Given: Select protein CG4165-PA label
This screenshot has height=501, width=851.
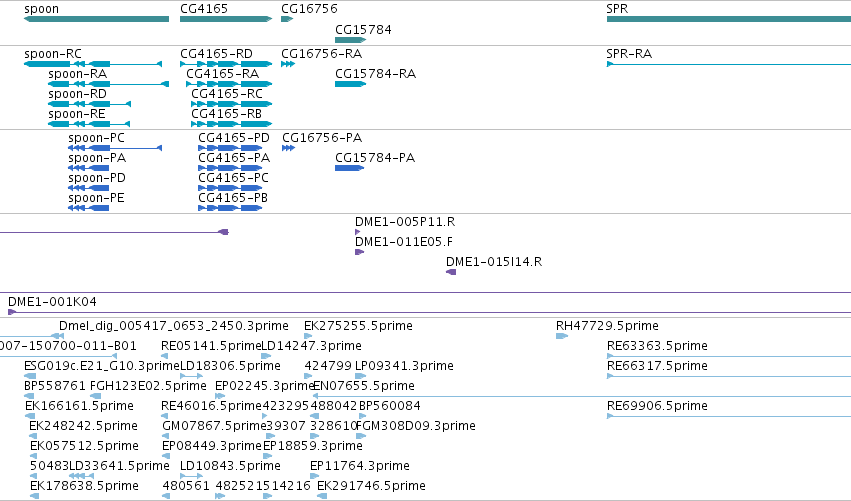Looking at the screenshot, I should 234,158.
